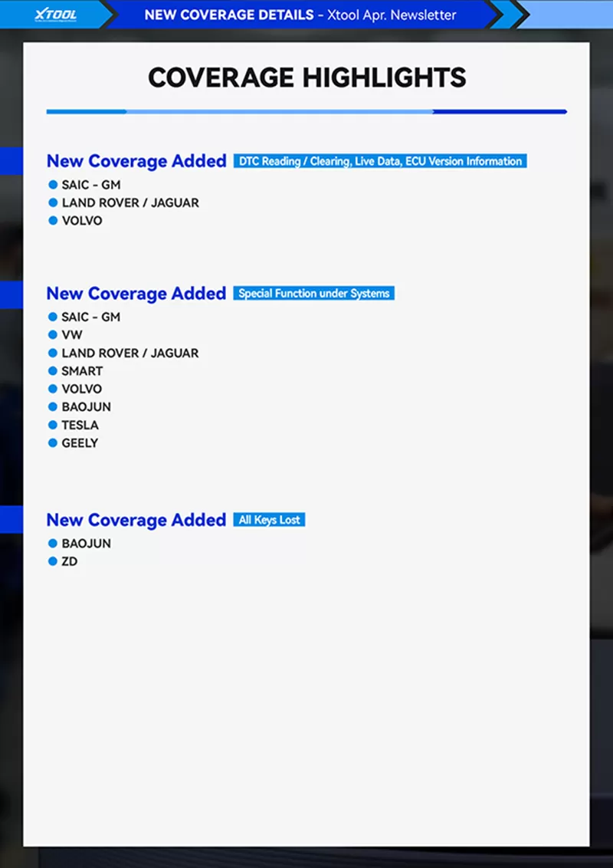613x868 pixels.
Task: Click the blue divider line under the title
Action: point(306,112)
